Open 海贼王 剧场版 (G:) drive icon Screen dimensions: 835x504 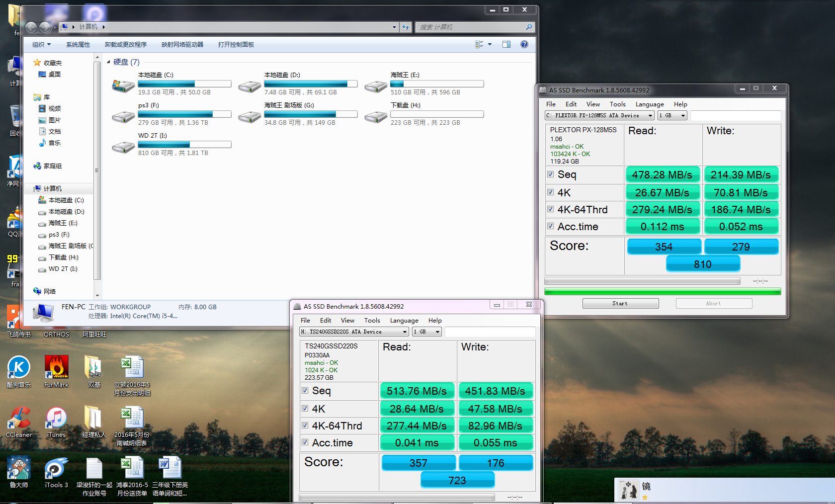tap(250, 117)
